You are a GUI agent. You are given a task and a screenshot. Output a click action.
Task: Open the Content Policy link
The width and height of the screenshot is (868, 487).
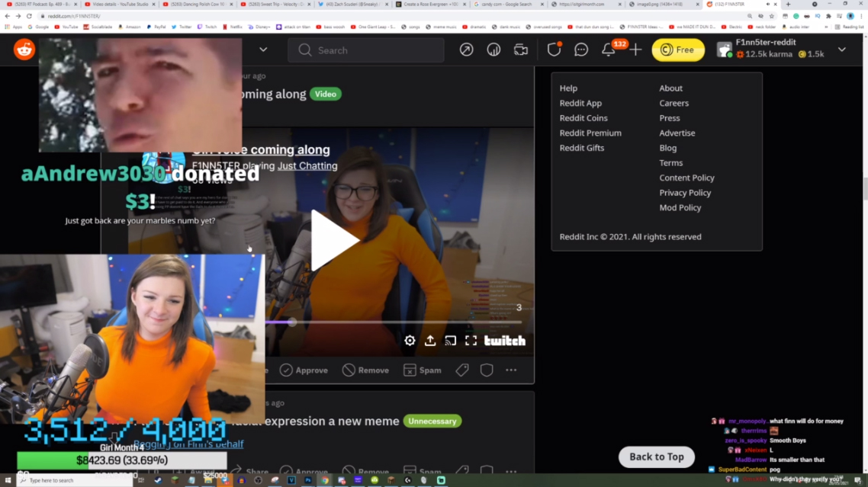coord(687,178)
